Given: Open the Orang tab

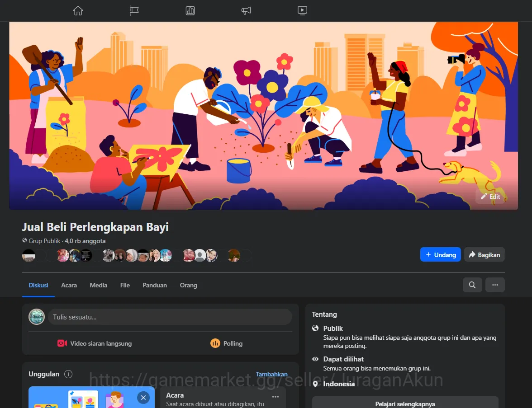Looking at the screenshot, I should tap(188, 286).
